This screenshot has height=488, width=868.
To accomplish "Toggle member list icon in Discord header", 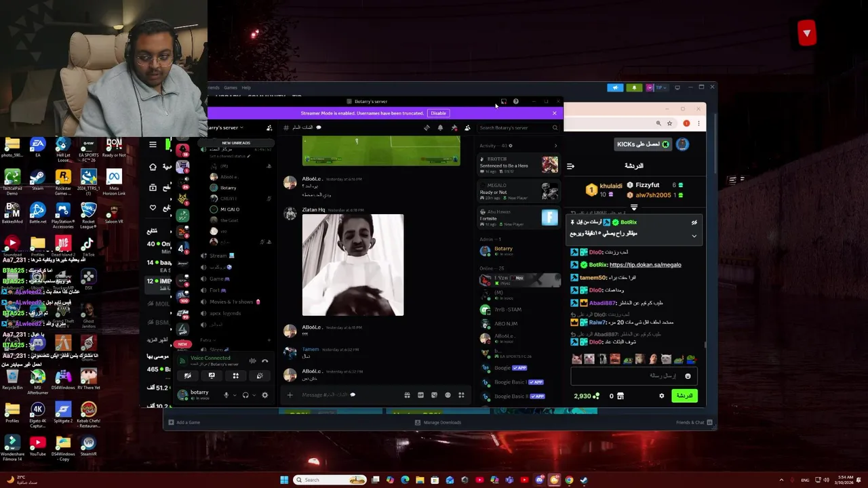I will click(467, 127).
